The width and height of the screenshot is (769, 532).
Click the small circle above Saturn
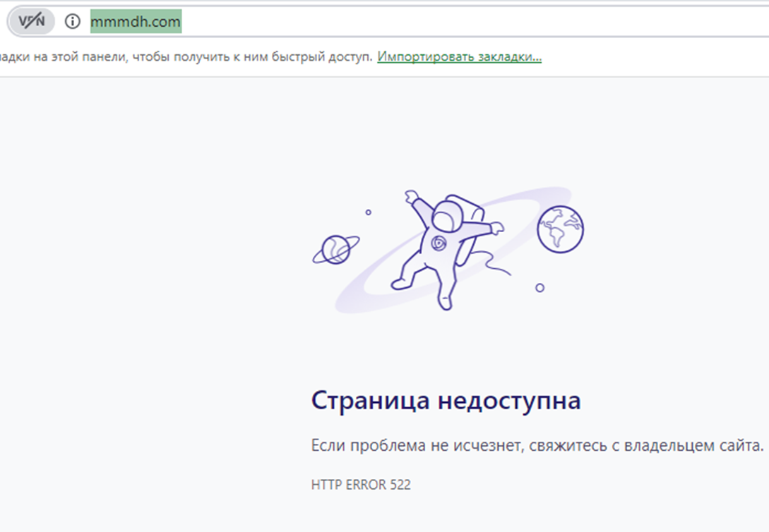[x=368, y=212]
